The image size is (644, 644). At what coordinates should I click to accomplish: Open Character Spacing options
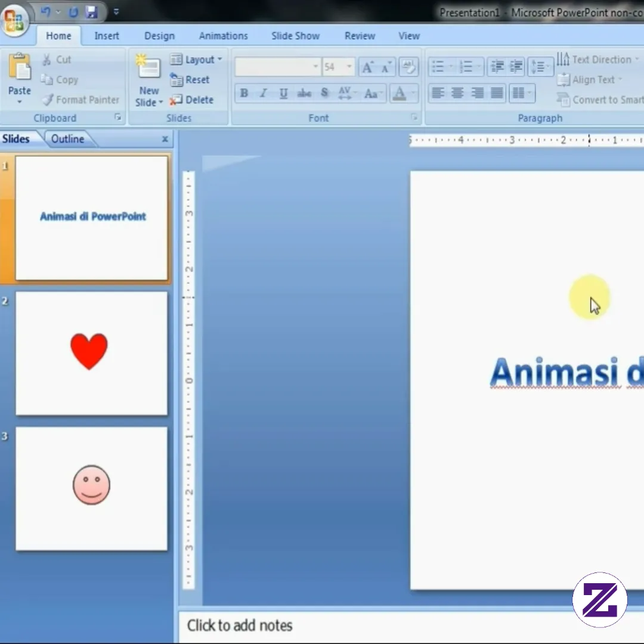(x=346, y=93)
